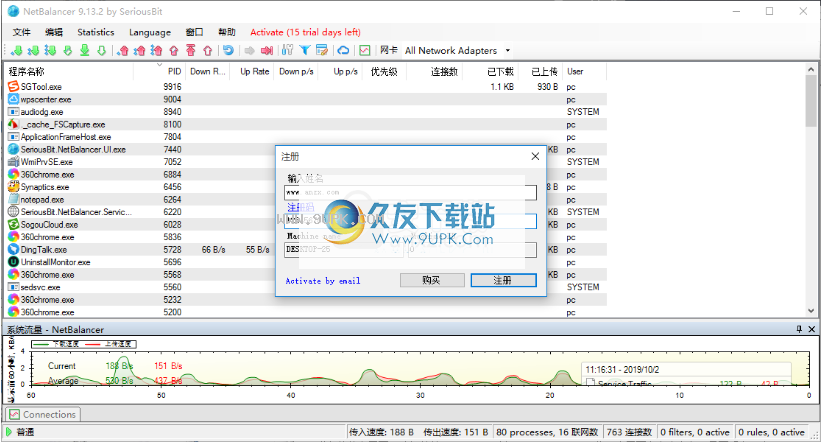Click the sort arrow above 程序名称 column
The width and height of the screenshot is (825, 444).
(159, 65)
